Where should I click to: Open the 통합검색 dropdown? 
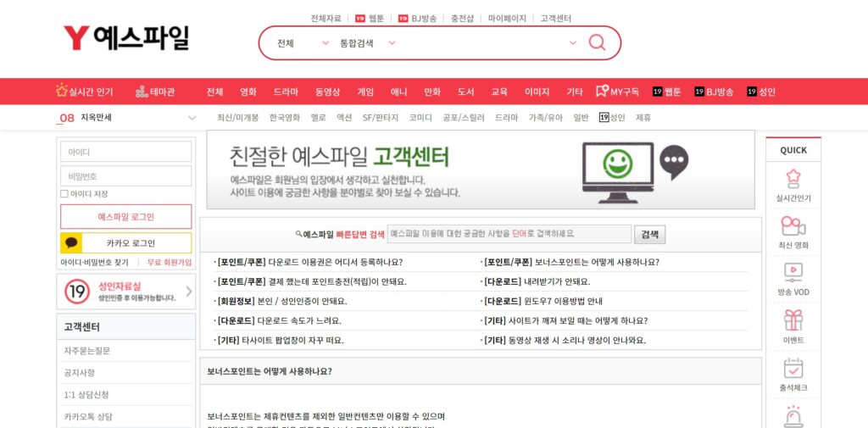point(368,43)
